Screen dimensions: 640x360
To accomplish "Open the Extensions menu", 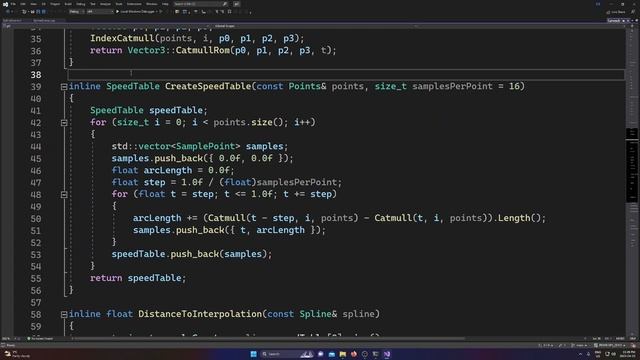I will (134, 4).
